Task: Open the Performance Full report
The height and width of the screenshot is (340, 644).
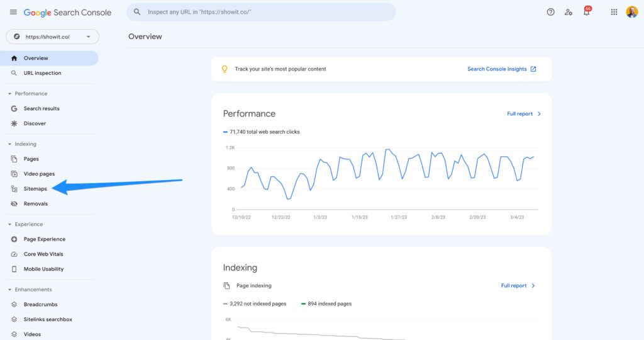Action: coord(523,114)
